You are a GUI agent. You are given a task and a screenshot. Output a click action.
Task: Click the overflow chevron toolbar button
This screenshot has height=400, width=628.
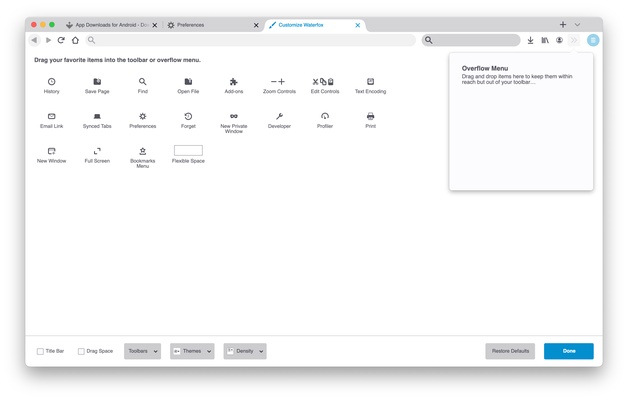574,40
